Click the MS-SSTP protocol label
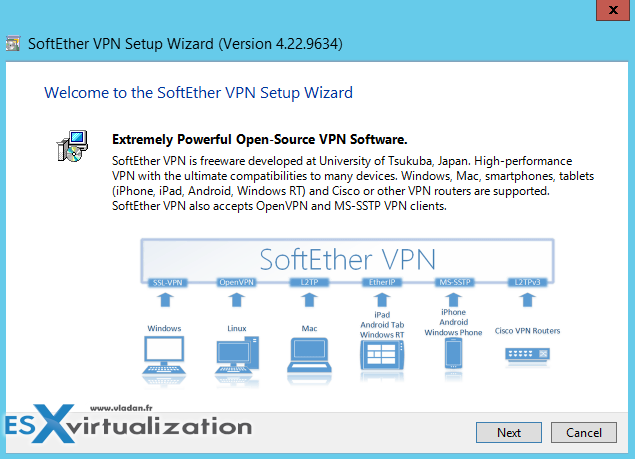The height and width of the screenshot is (459, 635). tap(455, 282)
